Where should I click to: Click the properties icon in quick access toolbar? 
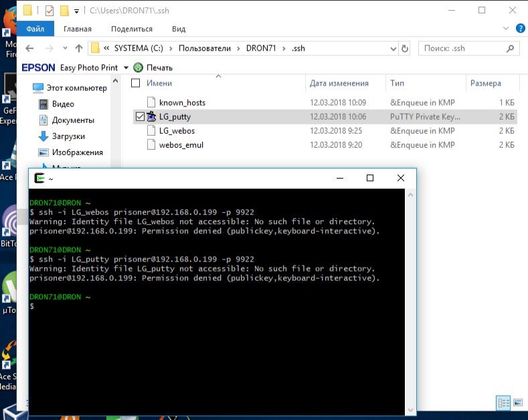click(50, 11)
